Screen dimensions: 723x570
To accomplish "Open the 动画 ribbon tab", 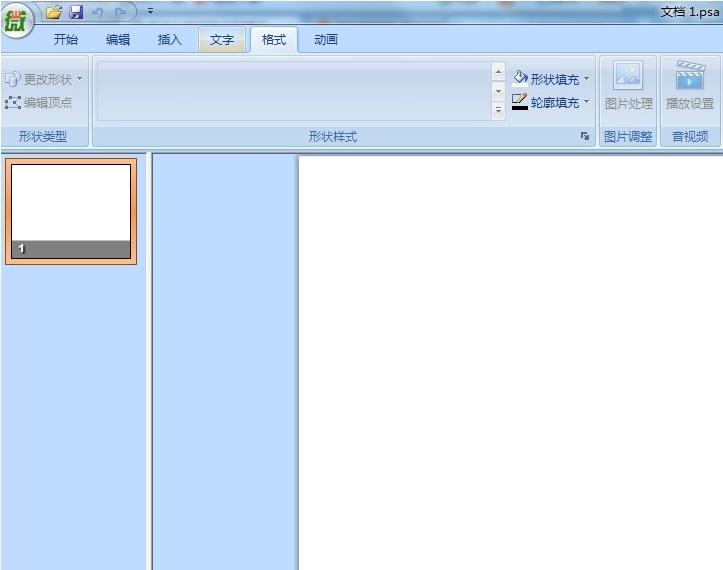I will (x=326, y=40).
